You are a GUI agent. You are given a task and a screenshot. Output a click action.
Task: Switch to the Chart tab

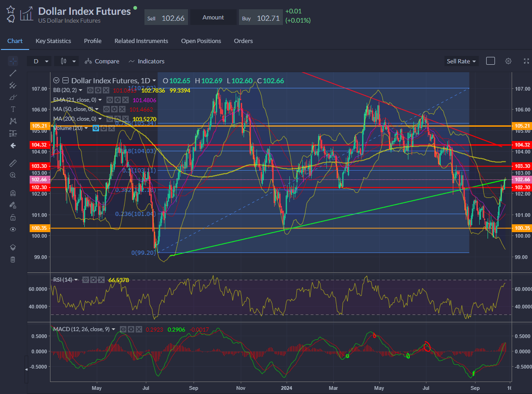15,41
